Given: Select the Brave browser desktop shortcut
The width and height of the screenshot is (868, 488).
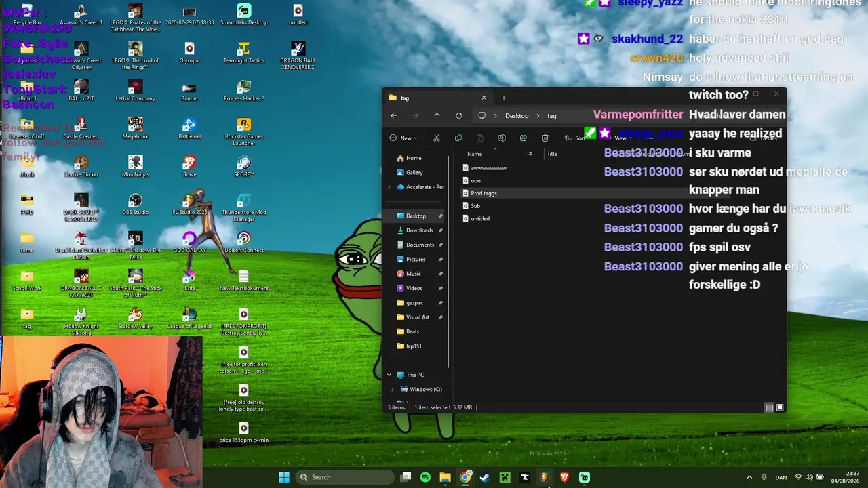Looking at the screenshot, I should click(190, 166).
